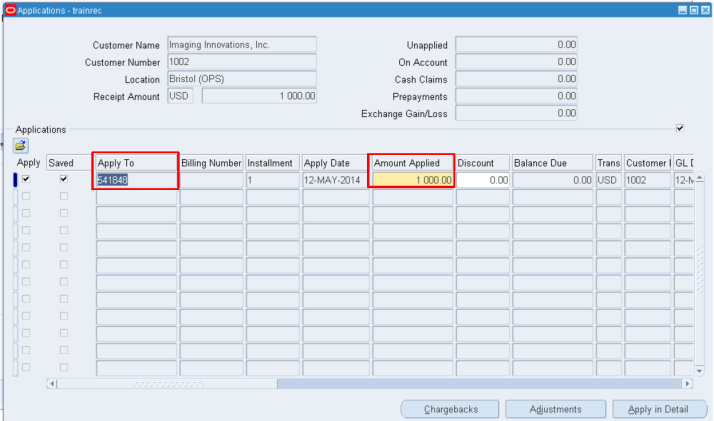Image resolution: width=714 pixels, height=421 pixels.
Task: Toggle the Saved checkbox in the first row
Action: [64, 179]
